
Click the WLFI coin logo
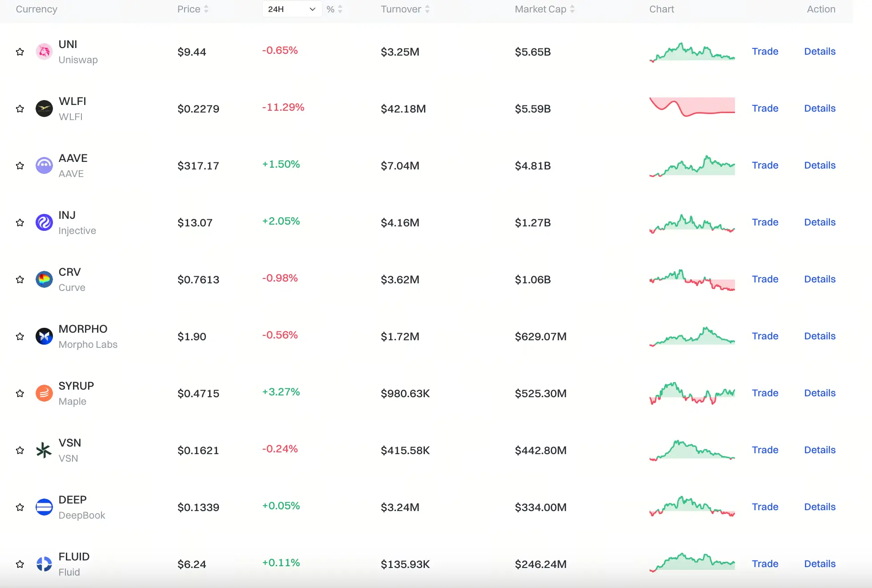pos(44,109)
